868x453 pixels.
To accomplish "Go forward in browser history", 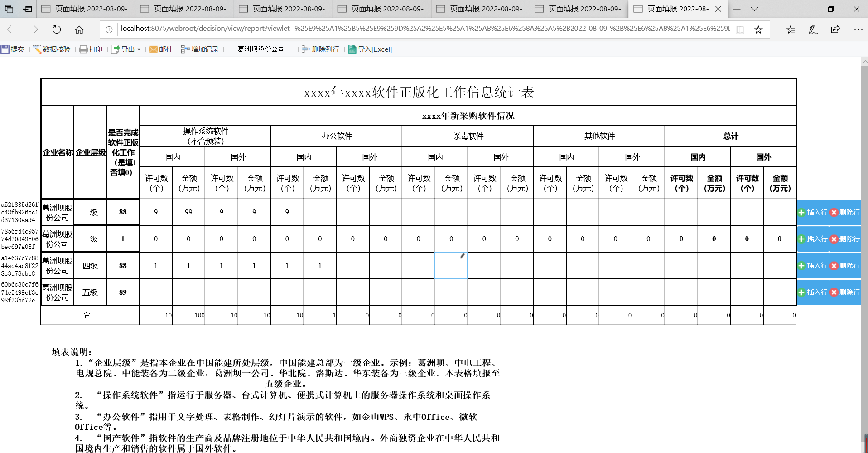I will click(x=34, y=29).
